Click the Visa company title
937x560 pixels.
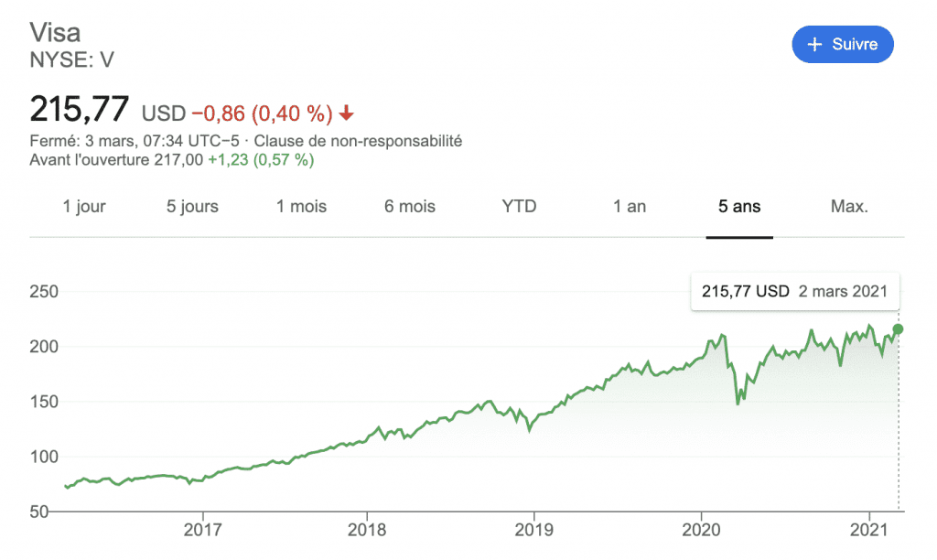pyautogui.click(x=56, y=32)
